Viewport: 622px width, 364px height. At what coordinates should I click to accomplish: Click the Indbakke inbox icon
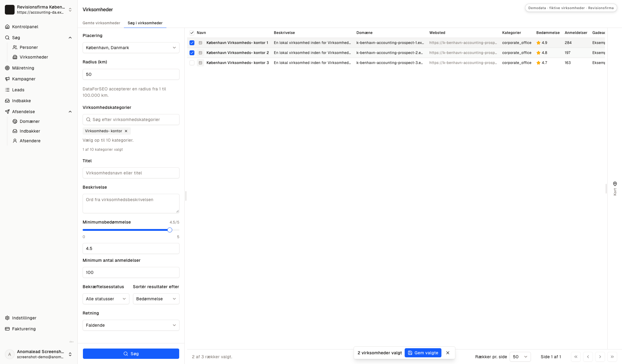coord(7,101)
